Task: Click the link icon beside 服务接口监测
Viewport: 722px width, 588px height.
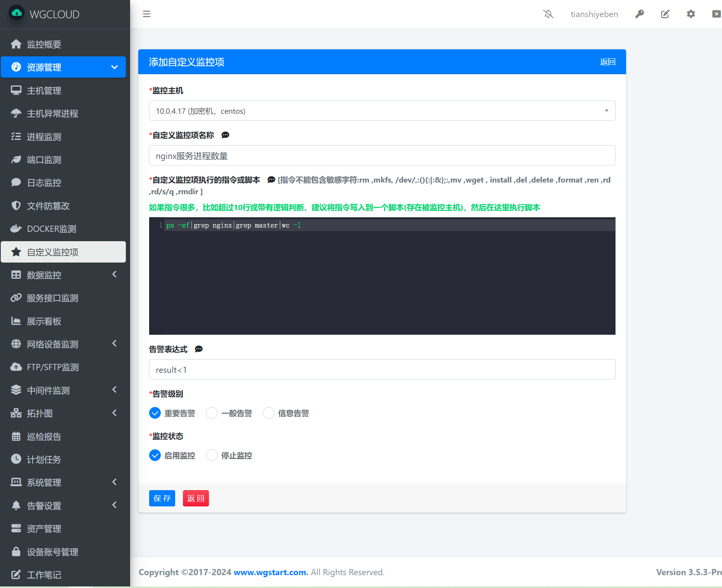Action: [x=16, y=298]
